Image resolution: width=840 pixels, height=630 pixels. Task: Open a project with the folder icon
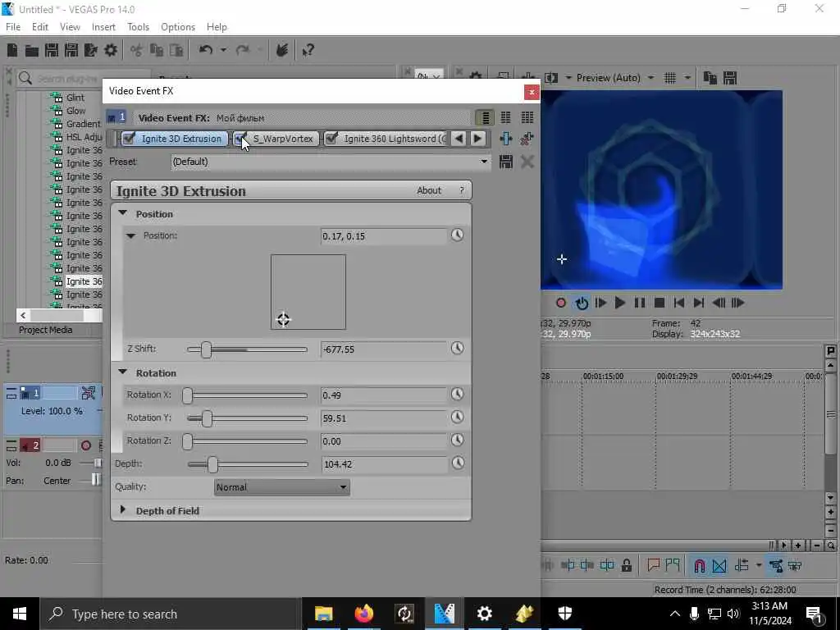pyautogui.click(x=32, y=50)
